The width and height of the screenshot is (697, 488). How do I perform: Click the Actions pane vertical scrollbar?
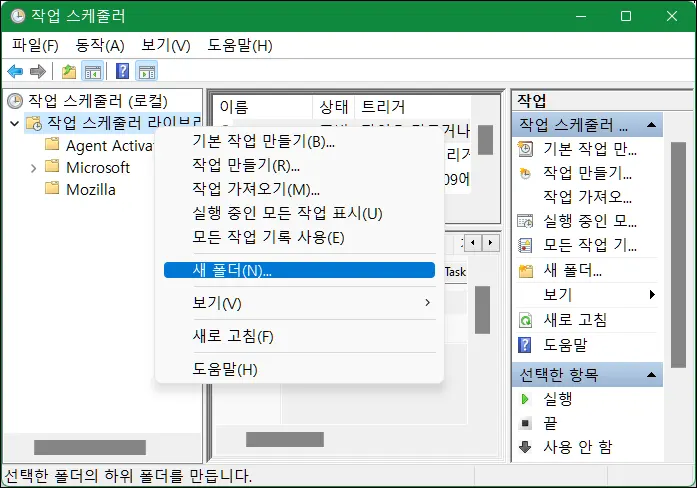pos(678,255)
